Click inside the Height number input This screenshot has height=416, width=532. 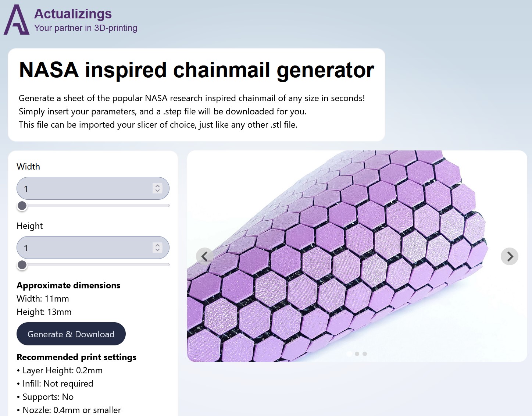point(74,248)
